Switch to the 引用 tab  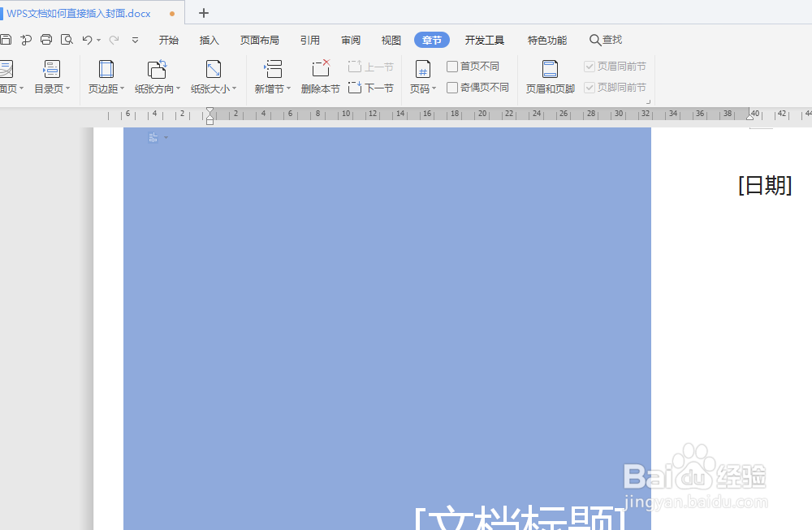(x=309, y=40)
